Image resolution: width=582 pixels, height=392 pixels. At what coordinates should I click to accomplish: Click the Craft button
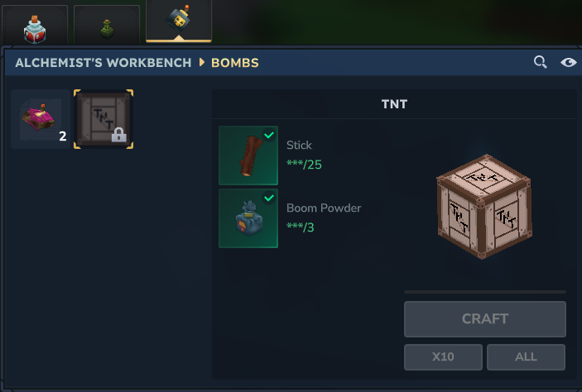click(485, 319)
